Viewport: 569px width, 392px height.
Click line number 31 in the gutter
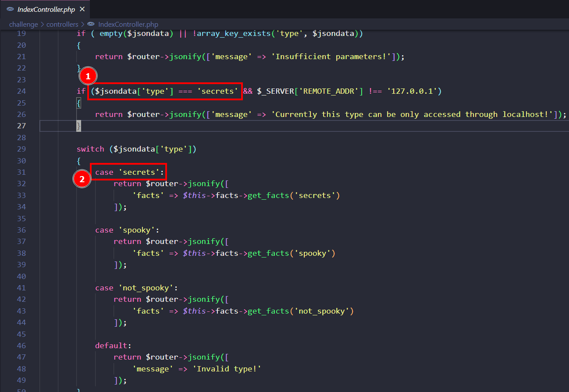21,172
